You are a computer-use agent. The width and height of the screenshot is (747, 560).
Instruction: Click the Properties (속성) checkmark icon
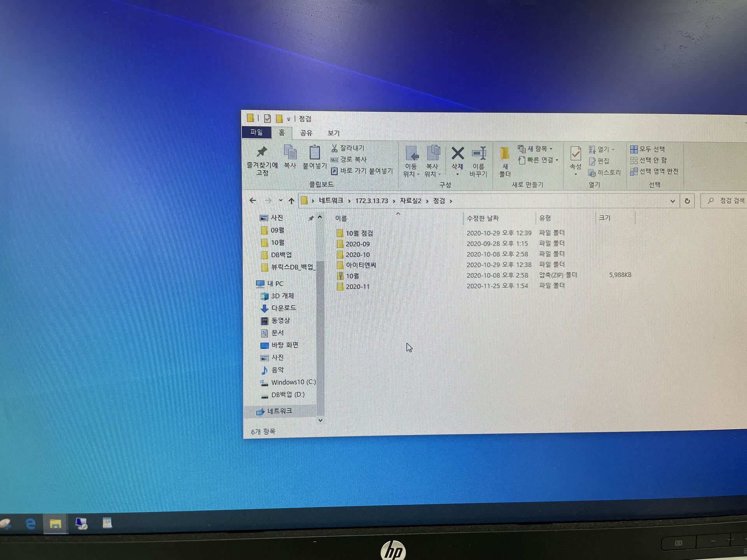[575, 154]
